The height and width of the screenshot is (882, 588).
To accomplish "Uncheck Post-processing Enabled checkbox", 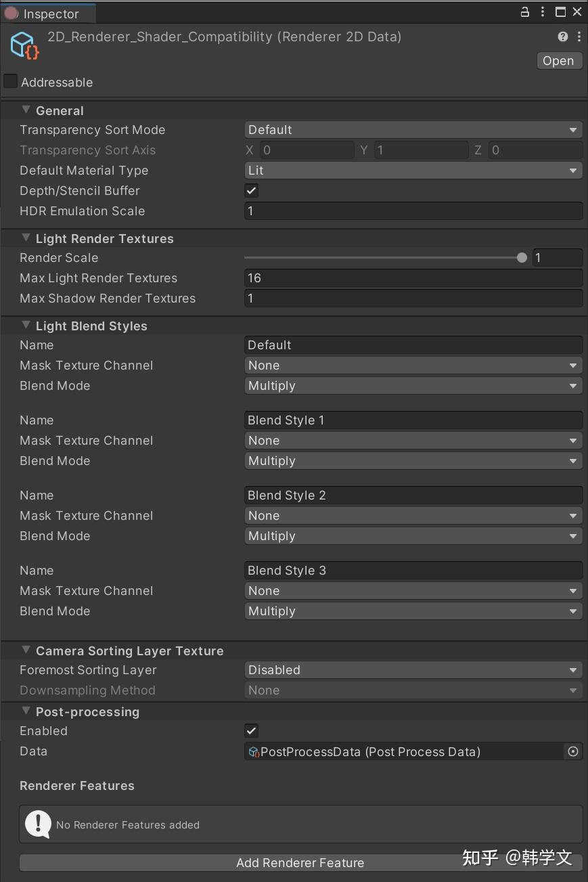I will (251, 730).
